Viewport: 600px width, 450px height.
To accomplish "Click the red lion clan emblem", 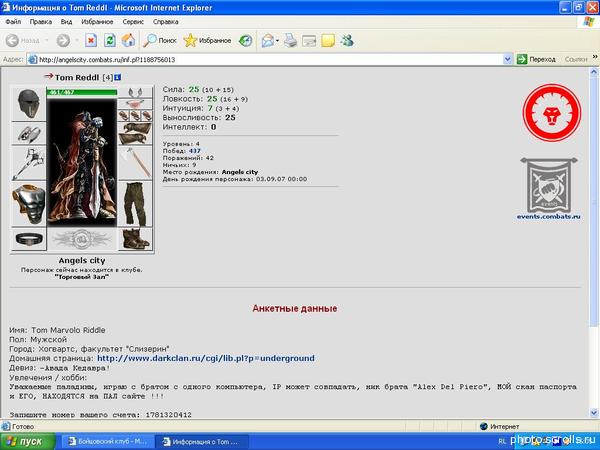I will coord(552,113).
